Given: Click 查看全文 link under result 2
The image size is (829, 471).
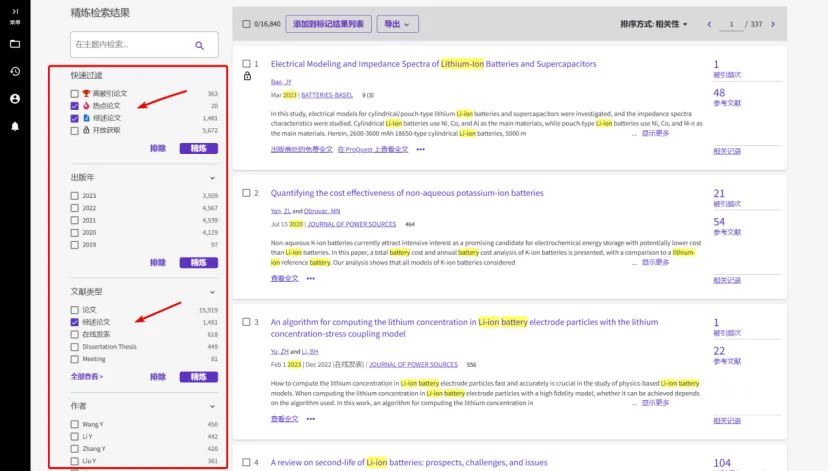Looking at the screenshot, I should pos(284,279).
